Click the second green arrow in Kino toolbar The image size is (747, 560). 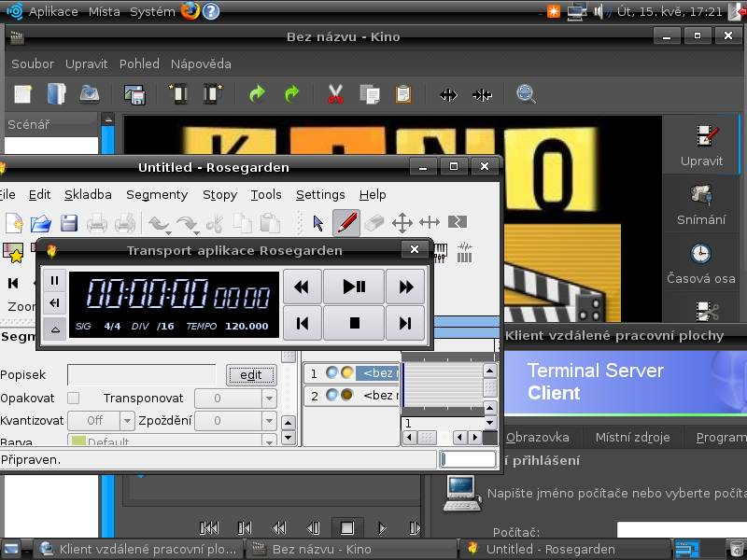291,93
